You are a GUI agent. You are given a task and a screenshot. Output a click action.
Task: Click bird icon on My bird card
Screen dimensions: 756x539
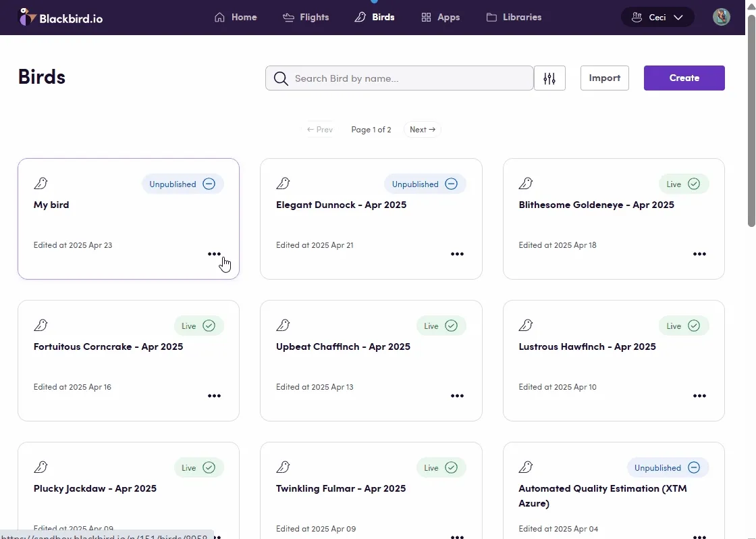(41, 184)
